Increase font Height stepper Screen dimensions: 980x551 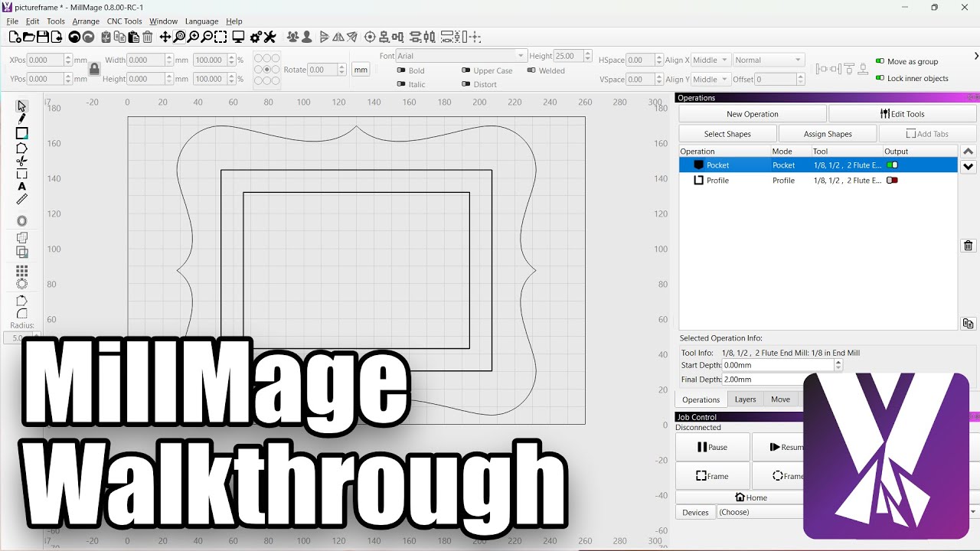point(588,53)
